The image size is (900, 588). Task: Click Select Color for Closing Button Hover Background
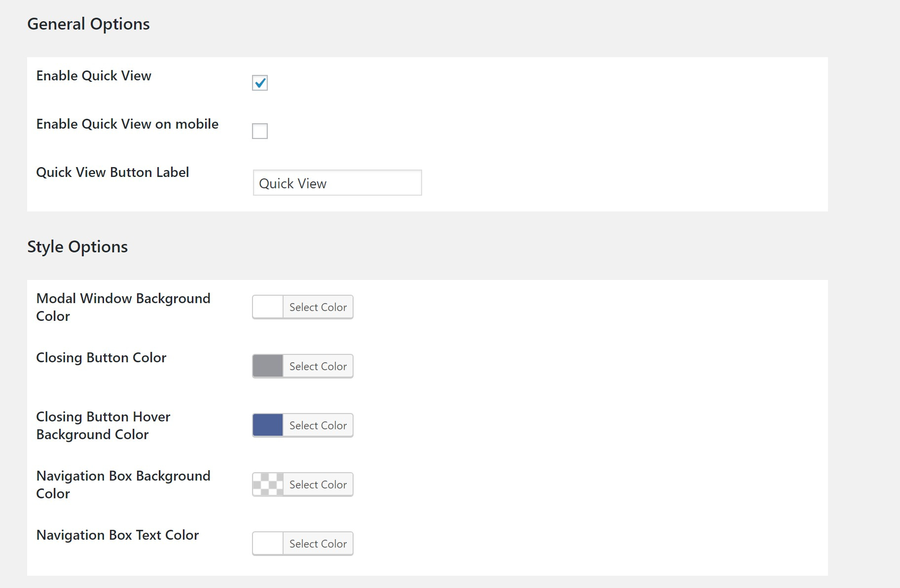tap(318, 425)
